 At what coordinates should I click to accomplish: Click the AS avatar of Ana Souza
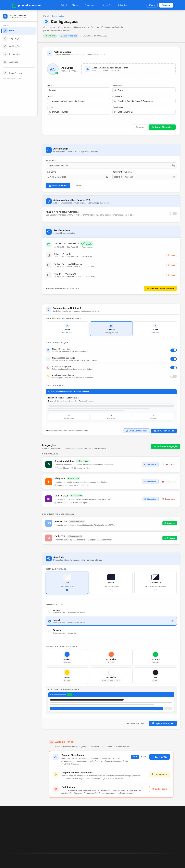point(53,69)
